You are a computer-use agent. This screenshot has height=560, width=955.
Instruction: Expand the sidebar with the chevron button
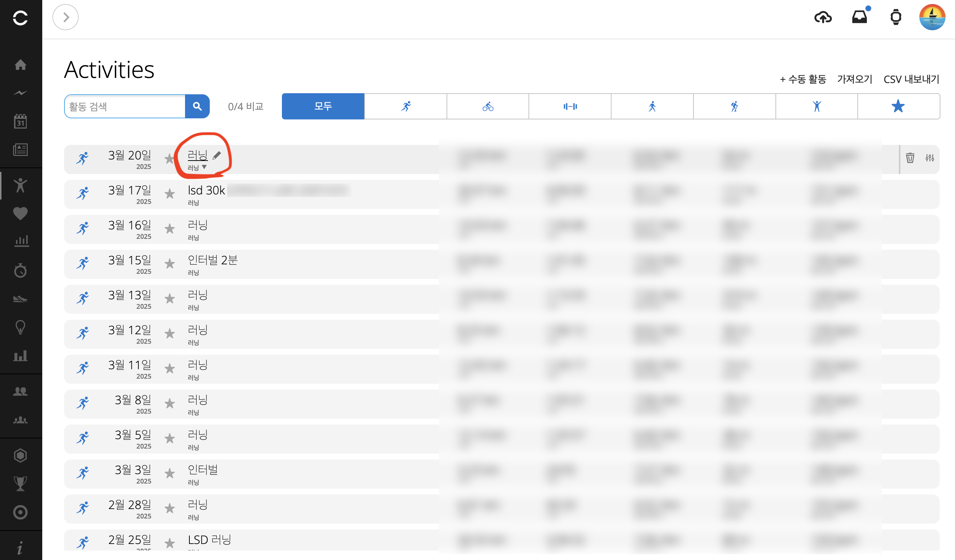point(66,17)
